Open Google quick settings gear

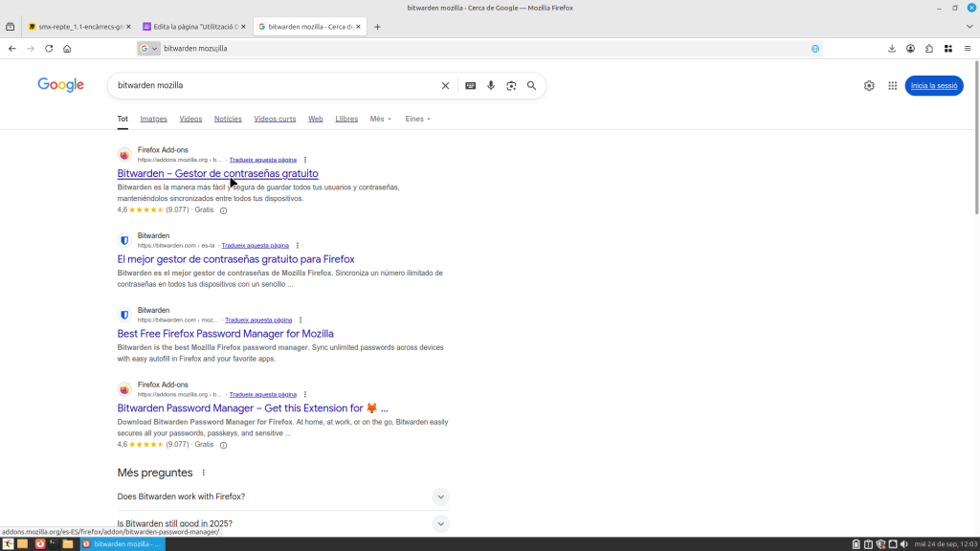869,86
